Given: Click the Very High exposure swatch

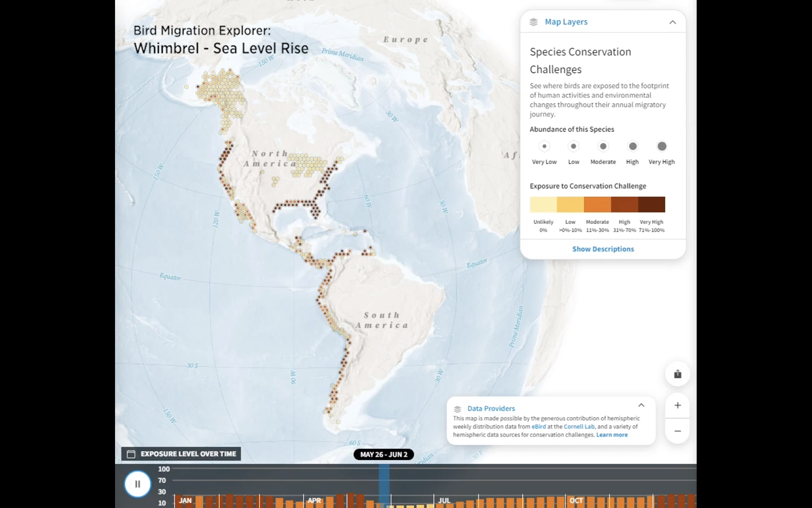Looking at the screenshot, I should coord(652,204).
